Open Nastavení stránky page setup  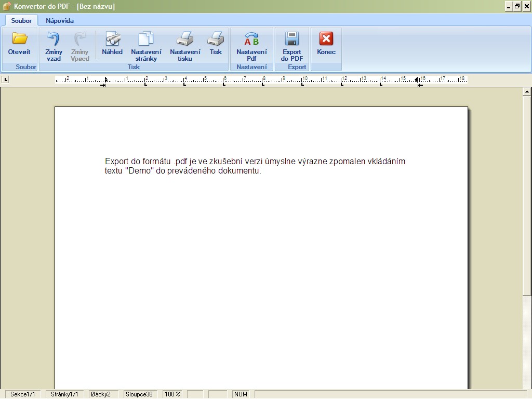146,40
